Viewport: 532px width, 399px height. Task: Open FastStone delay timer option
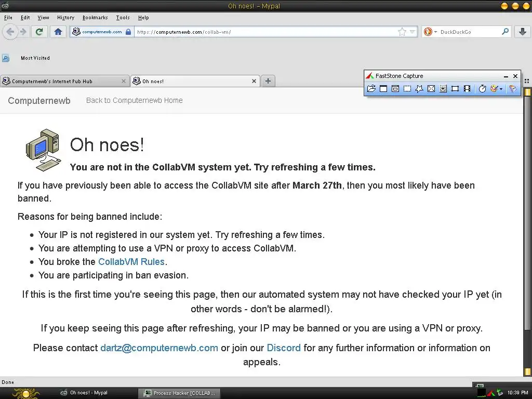[482, 88]
